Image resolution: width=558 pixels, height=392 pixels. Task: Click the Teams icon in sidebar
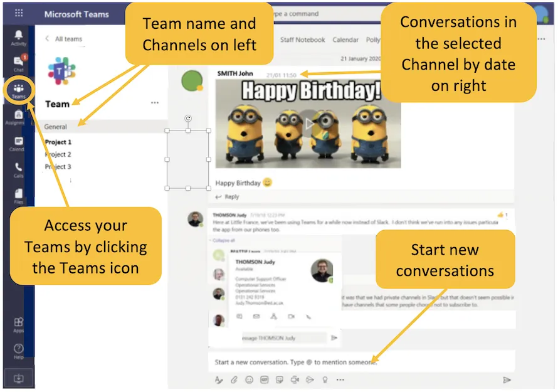tap(18, 90)
